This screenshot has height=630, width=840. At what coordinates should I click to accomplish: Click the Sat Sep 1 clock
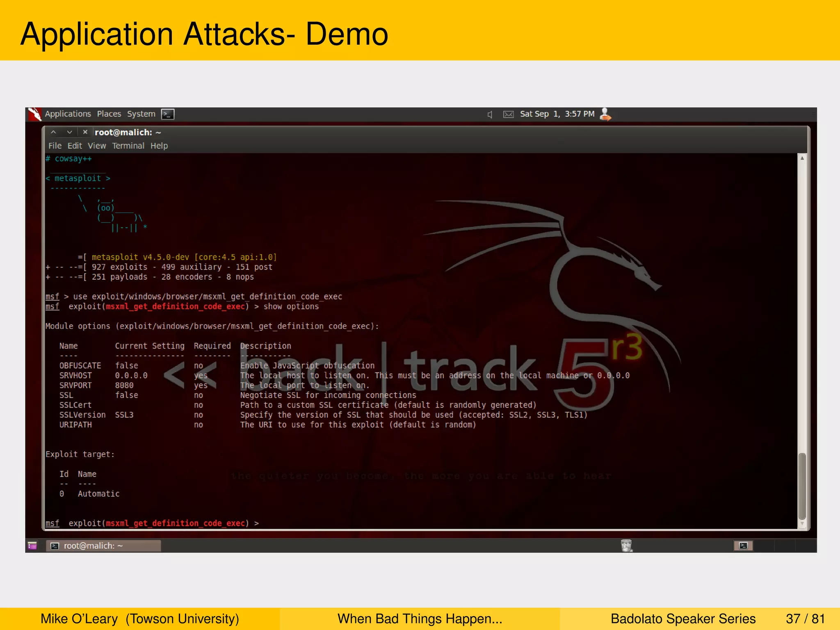[x=557, y=114]
